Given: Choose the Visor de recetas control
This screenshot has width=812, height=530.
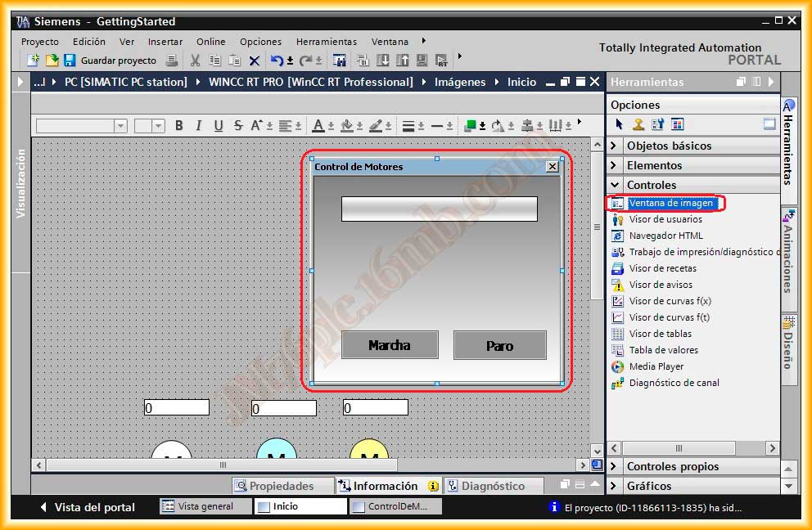Looking at the screenshot, I should pos(662,268).
